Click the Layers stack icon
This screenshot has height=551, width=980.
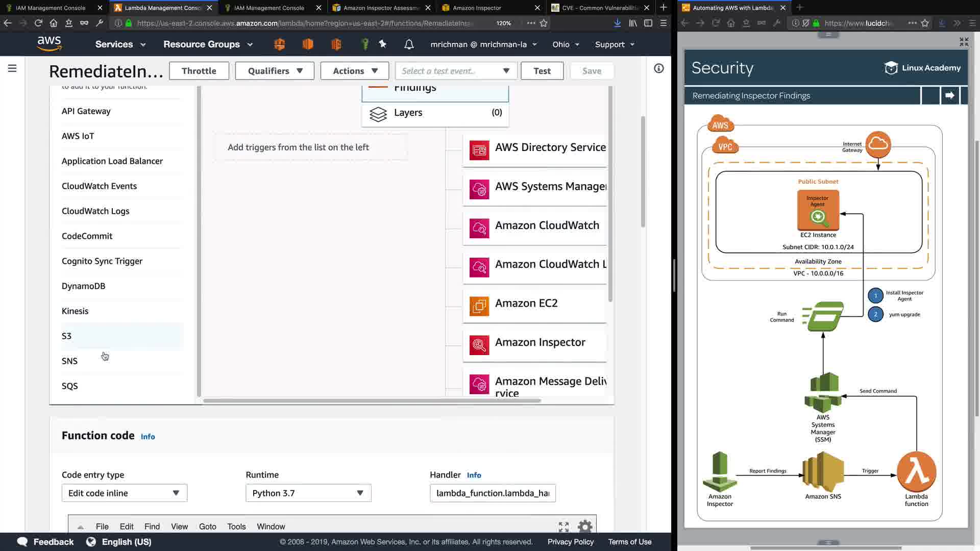click(378, 113)
